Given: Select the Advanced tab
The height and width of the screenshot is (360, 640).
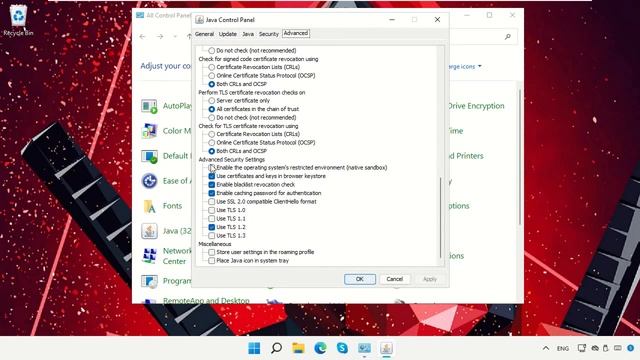Looking at the screenshot, I should click(296, 33).
